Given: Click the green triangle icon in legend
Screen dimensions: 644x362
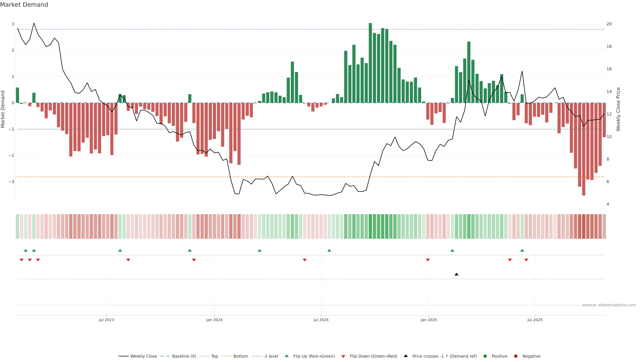Looking at the screenshot, I should tap(286, 356).
